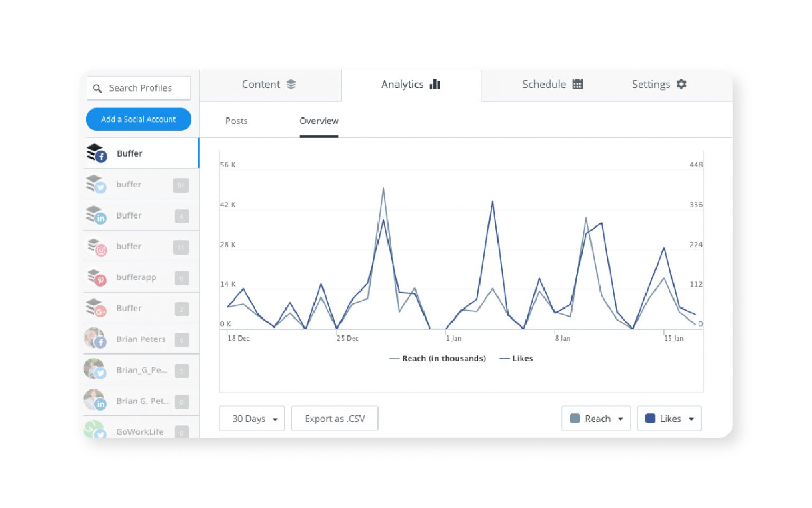The width and height of the screenshot is (812, 508).
Task: Toggle the Likes legend entry in chart
Action: [516, 359]
